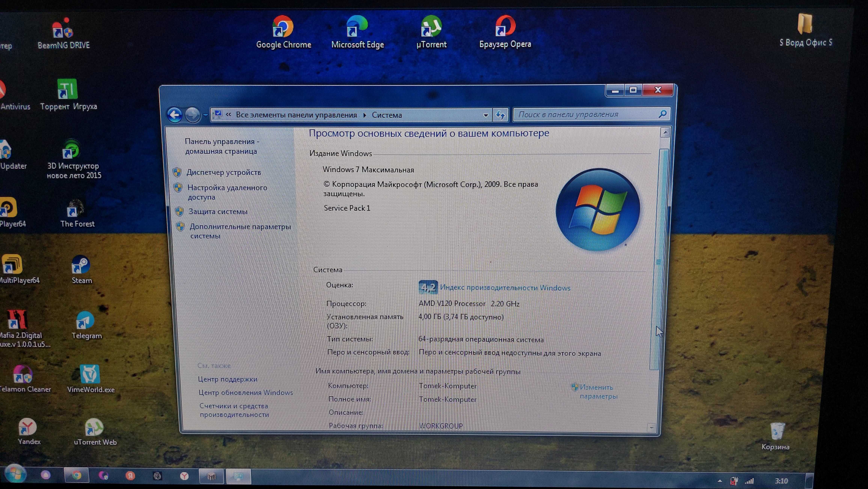
Task: Open Центр обновления Windows link
Action: [x=246, y=393]
